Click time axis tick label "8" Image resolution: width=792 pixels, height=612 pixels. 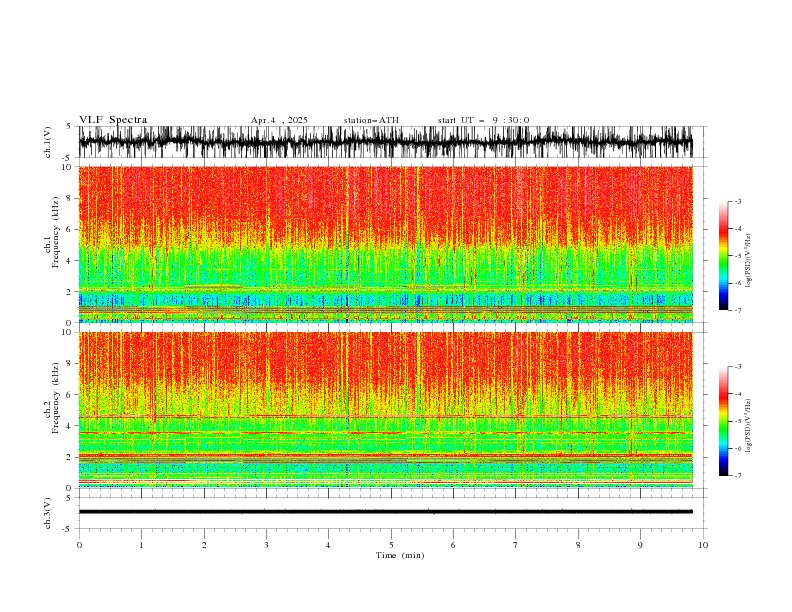click(x=578, y=545)
